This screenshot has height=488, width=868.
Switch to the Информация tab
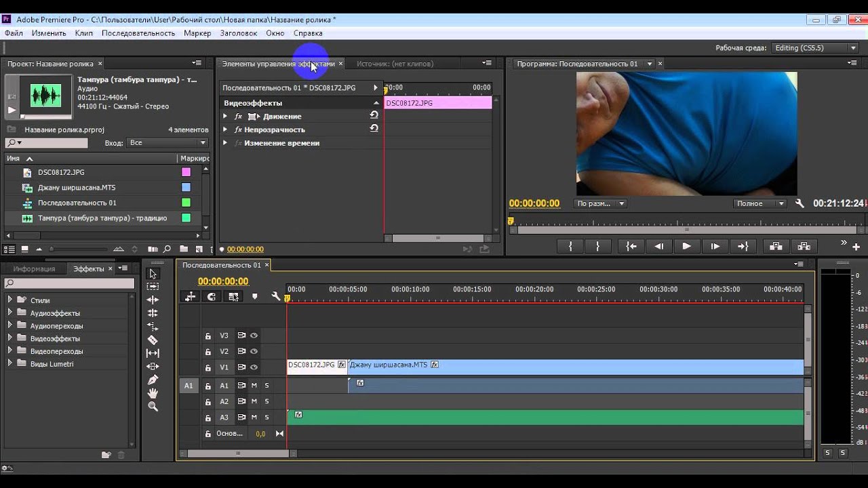click(x=34, y=269)
